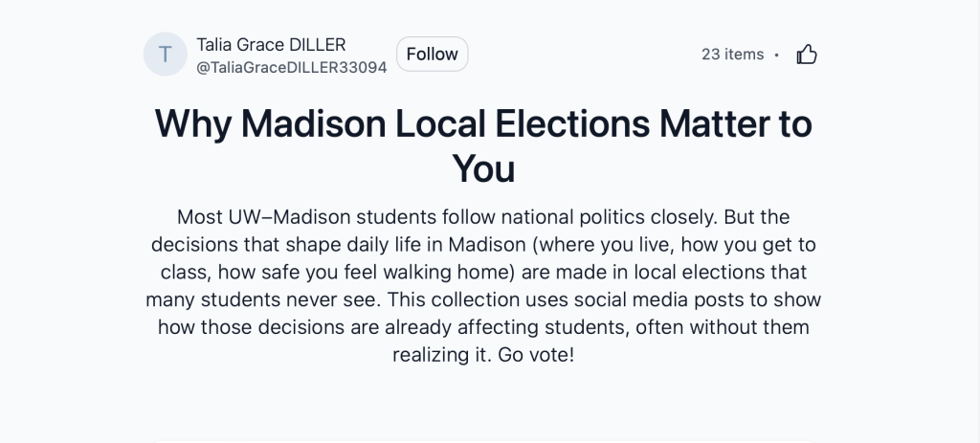The width and height of the screenshot is (980, 443).
Task: Click the round "T" profile avatar
Action: click(165, 55)
